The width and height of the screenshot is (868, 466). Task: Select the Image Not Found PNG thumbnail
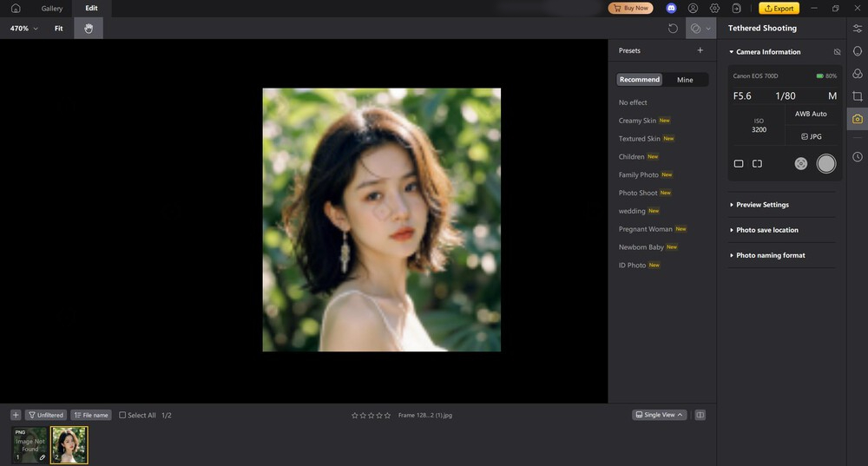coord(30,444)
